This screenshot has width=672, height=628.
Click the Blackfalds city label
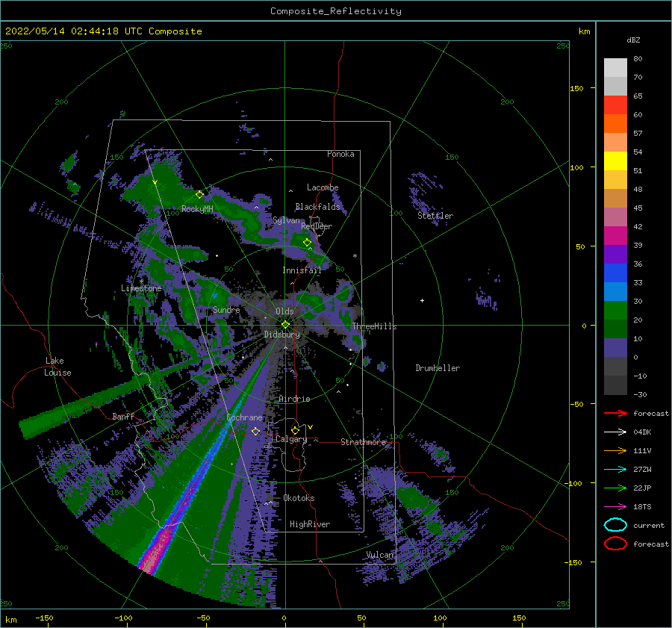click(x=317, y=207)
